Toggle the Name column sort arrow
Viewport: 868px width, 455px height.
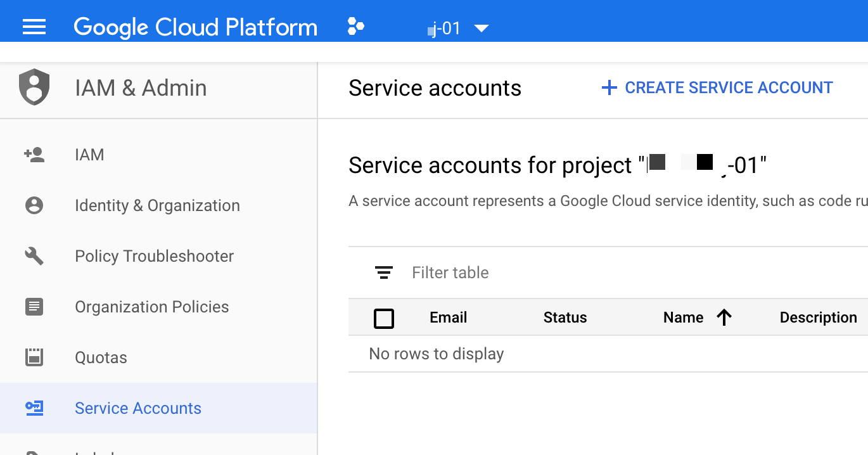(724, 317)
